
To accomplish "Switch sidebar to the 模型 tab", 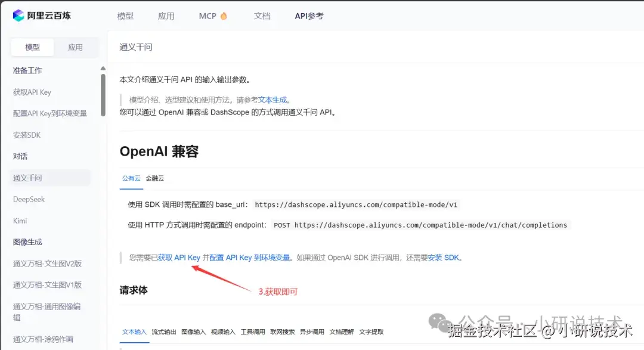I will pos(32,47).
